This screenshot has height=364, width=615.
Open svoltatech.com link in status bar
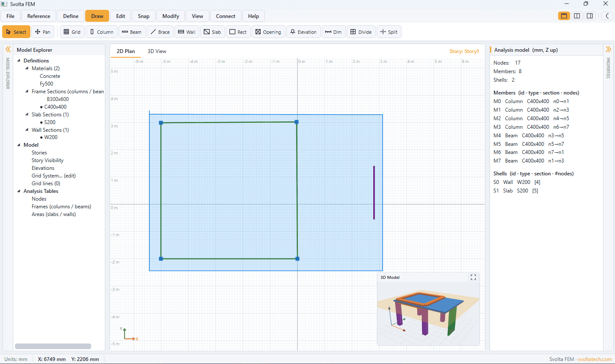coord(594,359)
